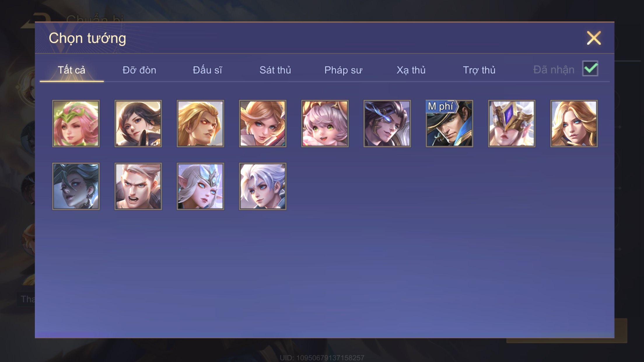This screenshot has width=644, height=362.
Task: Select the pink-haired hero with green crown
Action: (x=76, y=124)
